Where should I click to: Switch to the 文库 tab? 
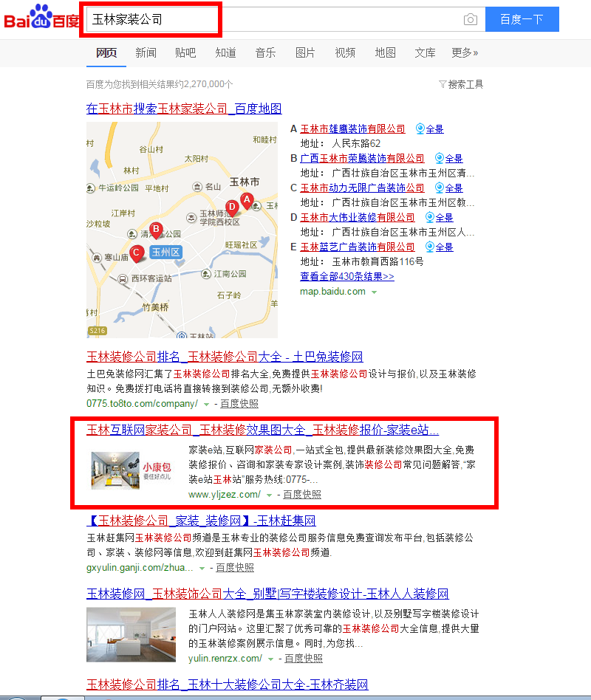(425, 52)
